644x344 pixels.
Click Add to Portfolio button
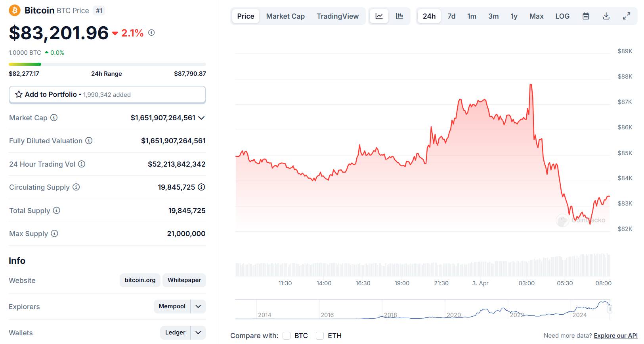click(x=107, y=95)
